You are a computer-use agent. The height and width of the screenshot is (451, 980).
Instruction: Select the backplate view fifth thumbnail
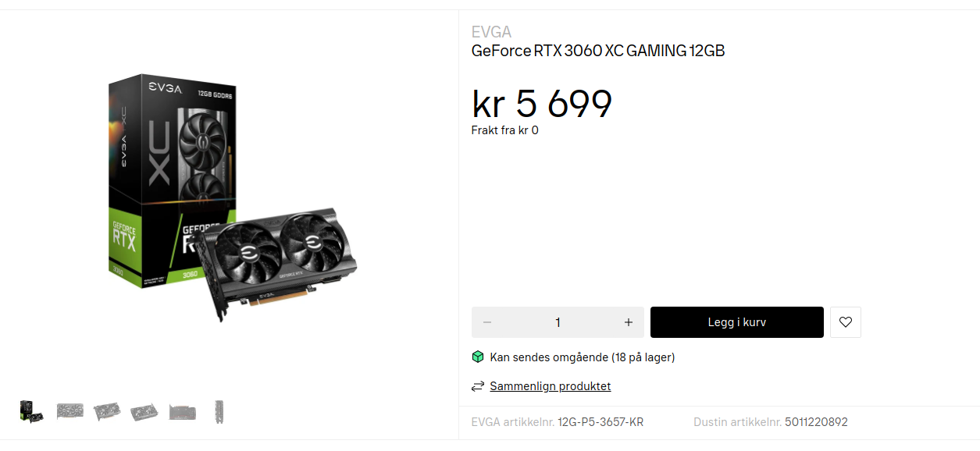pos(183,411)
